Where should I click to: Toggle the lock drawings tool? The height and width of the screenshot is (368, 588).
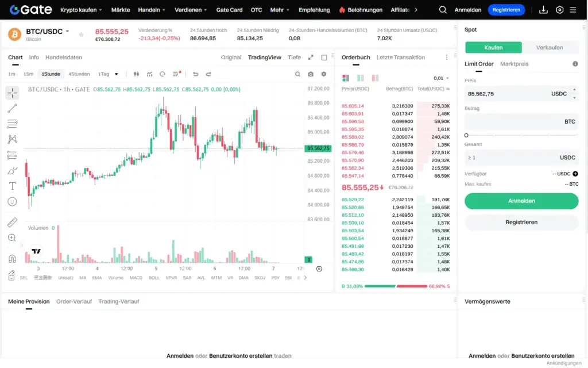pyautogui.click(x=11, y=275)
